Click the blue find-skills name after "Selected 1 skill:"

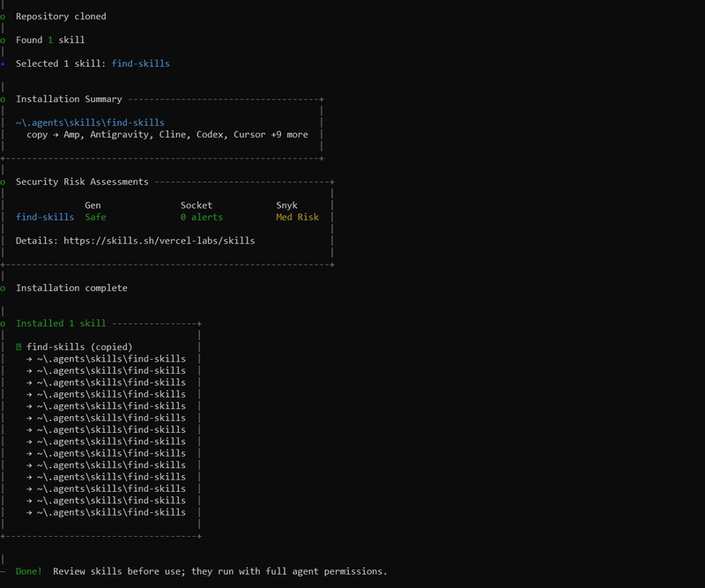140,63
